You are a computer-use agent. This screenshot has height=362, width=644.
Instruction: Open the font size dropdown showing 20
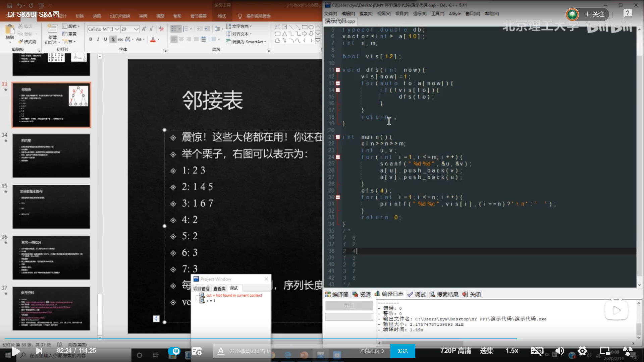(x=136, y=29)
